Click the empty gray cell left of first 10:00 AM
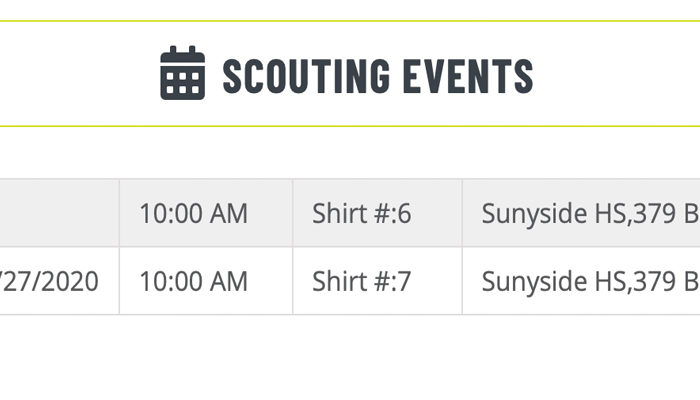Screen dimensions: 700x400 click(59, 213)
